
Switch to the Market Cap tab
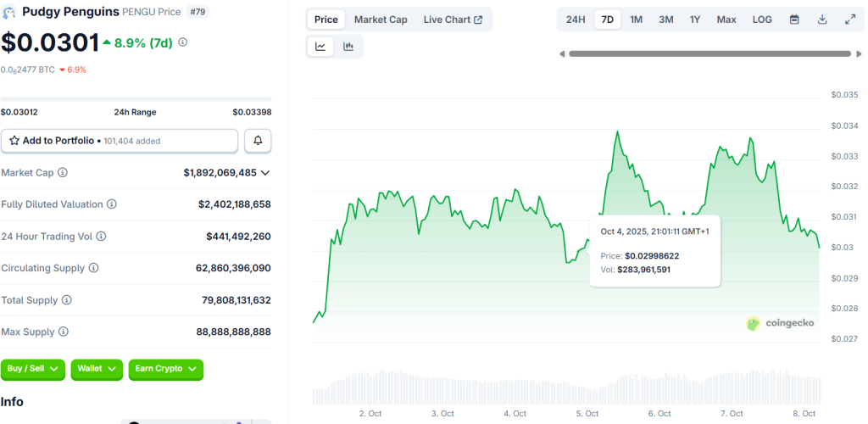click(x=381, y=20)
